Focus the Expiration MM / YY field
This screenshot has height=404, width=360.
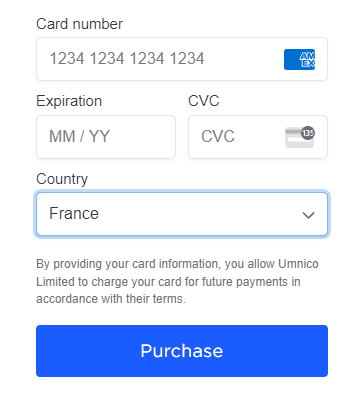106,137
